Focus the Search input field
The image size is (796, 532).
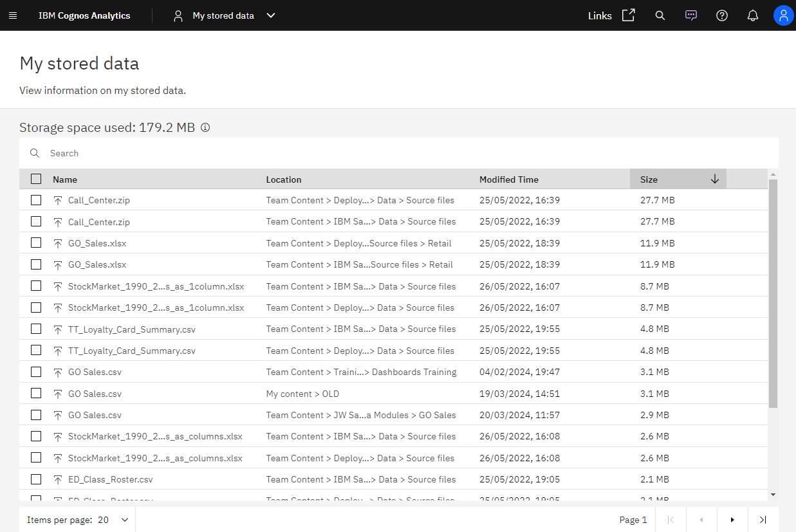click(x=399, y=153)
